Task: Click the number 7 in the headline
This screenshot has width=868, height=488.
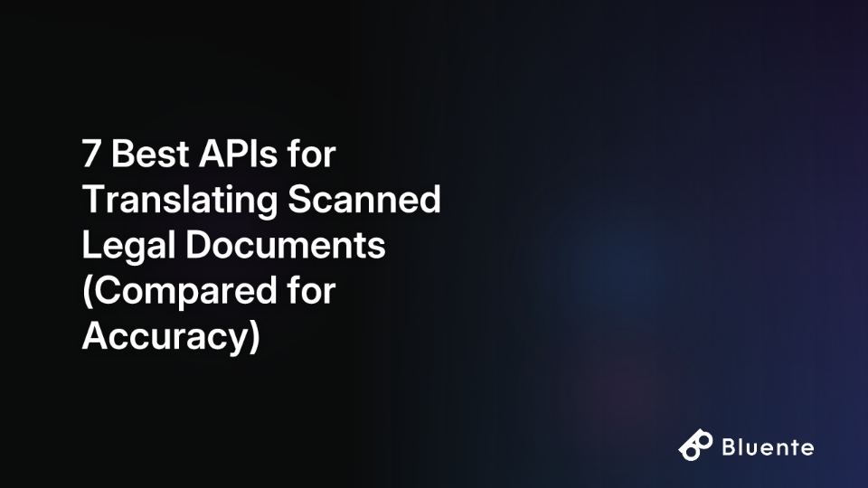Action: coord(91,154)
